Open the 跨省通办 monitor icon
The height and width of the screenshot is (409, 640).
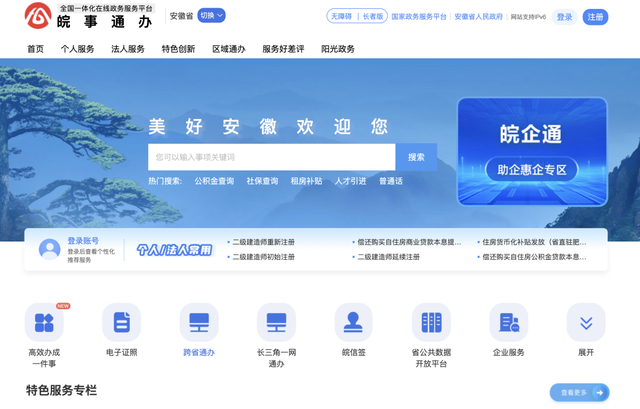tap(199, 322)
